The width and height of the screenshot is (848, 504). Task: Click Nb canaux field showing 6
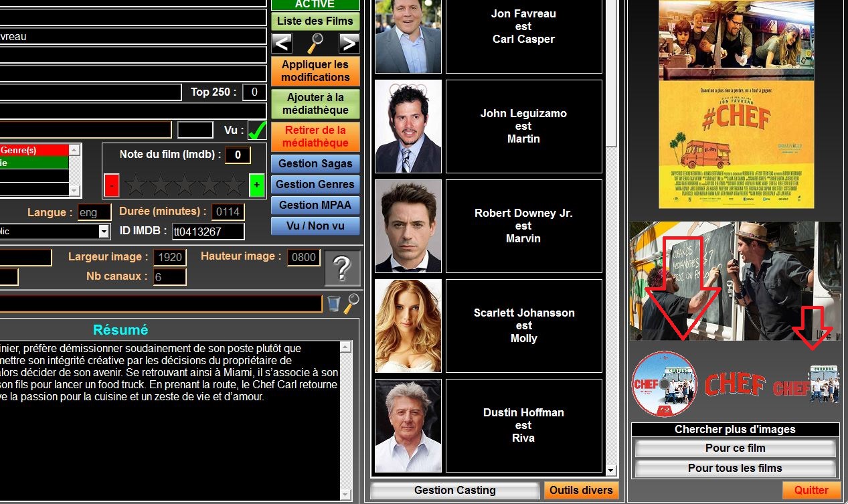pyautogui.click(x=170, y=277)
